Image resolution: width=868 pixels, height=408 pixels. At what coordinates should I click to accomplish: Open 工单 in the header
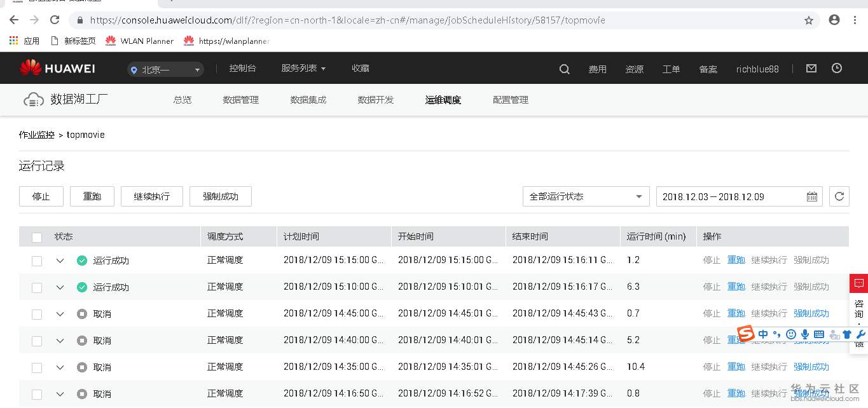[x=671, y=69]
